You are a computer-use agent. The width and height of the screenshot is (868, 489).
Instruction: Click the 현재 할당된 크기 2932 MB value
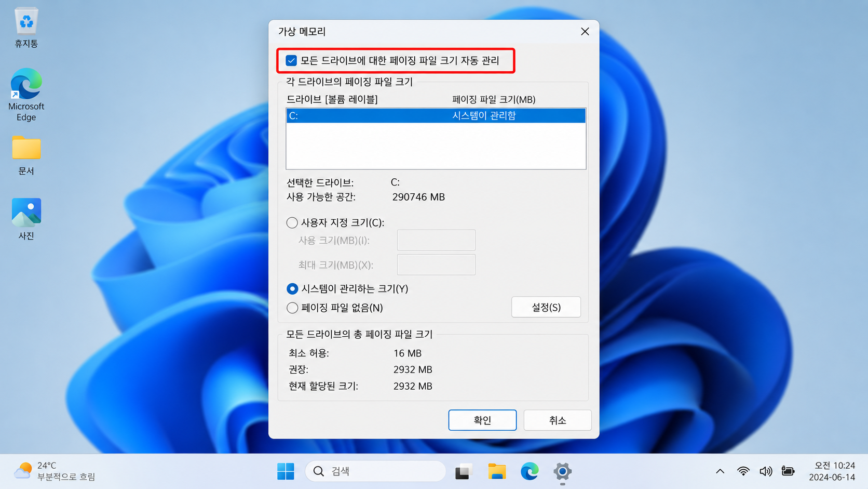(413, 386)
